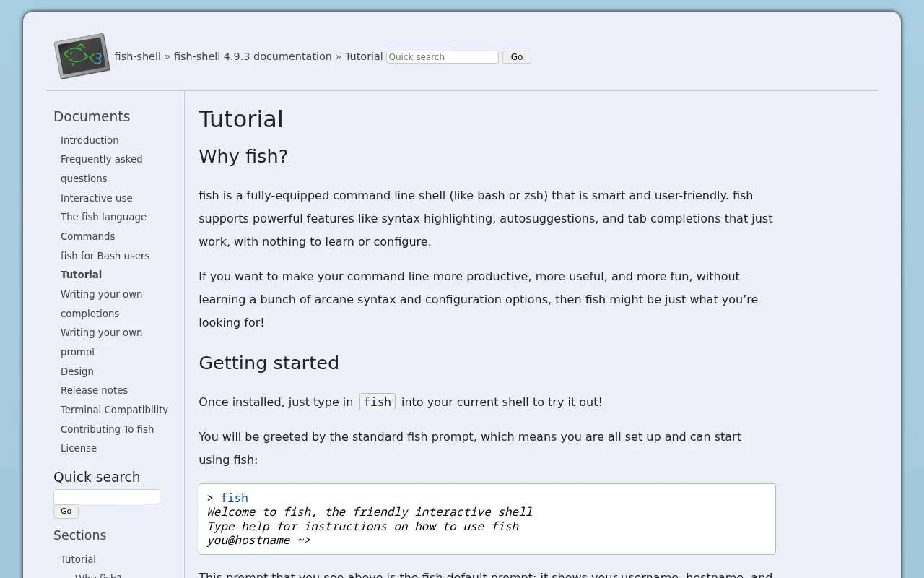Image resolution: width=924 pixels, height=578 pixels.
Task: Focus the sidebar Quick search input
Action: pos(107,496)
